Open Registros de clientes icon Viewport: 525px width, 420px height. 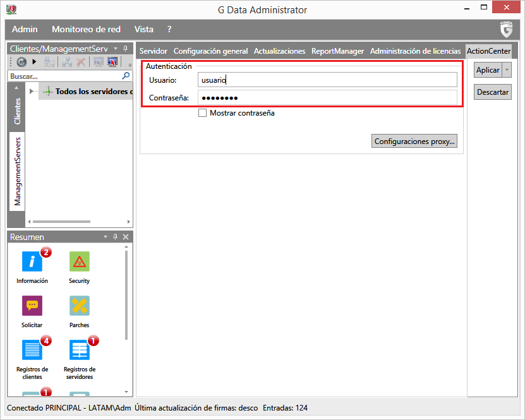point(32,350)
